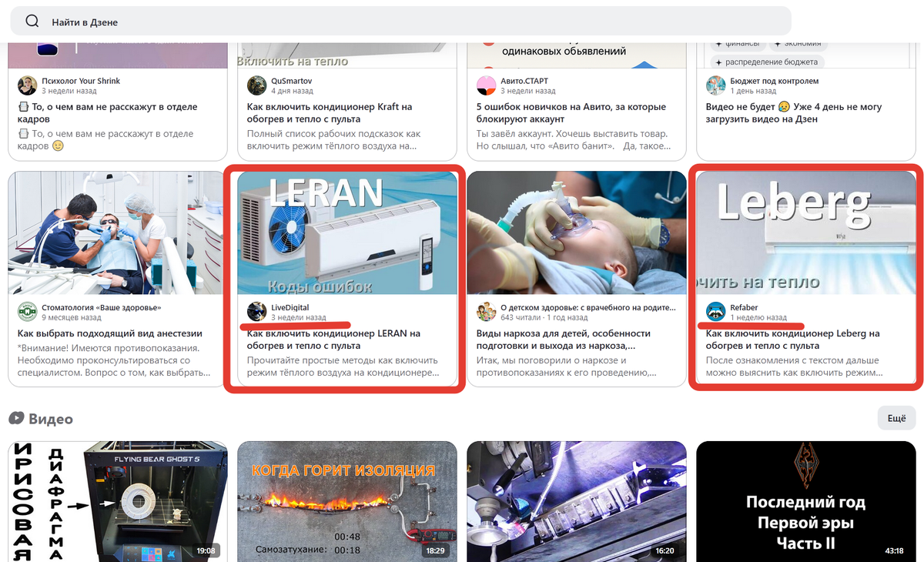Open "Виды наркоза для детей" article title

tap(563, 340)
